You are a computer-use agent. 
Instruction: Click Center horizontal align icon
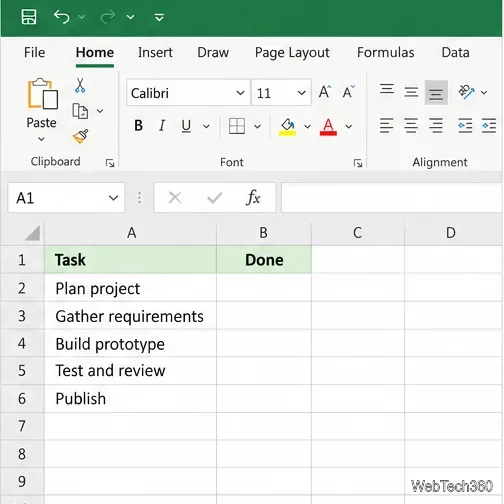[x=411, y=126]
